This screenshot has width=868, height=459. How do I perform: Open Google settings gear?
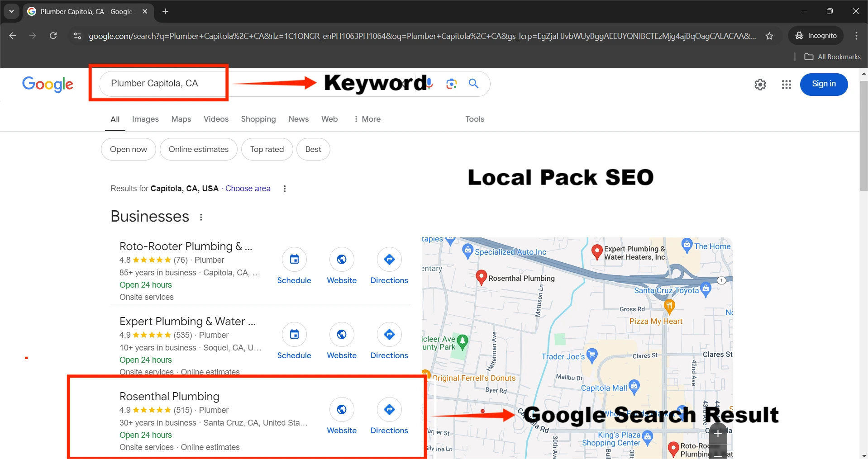[x=760, y=85]
